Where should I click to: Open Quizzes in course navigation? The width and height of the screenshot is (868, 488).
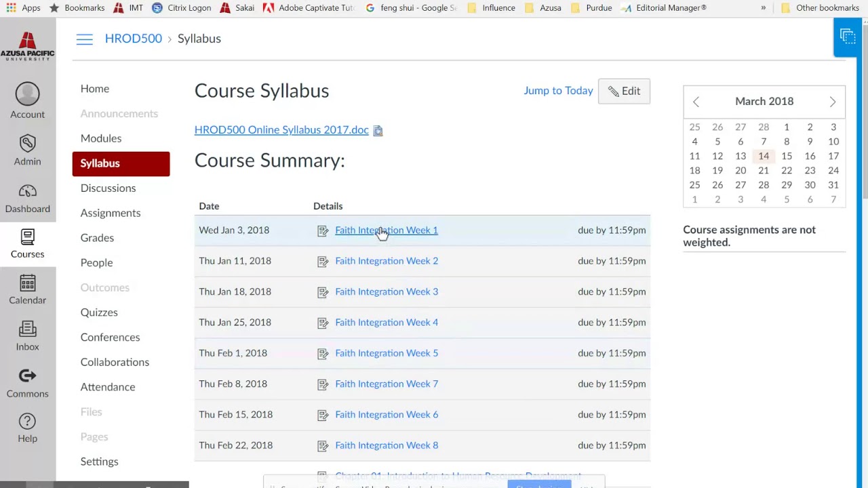coord(99,312)
